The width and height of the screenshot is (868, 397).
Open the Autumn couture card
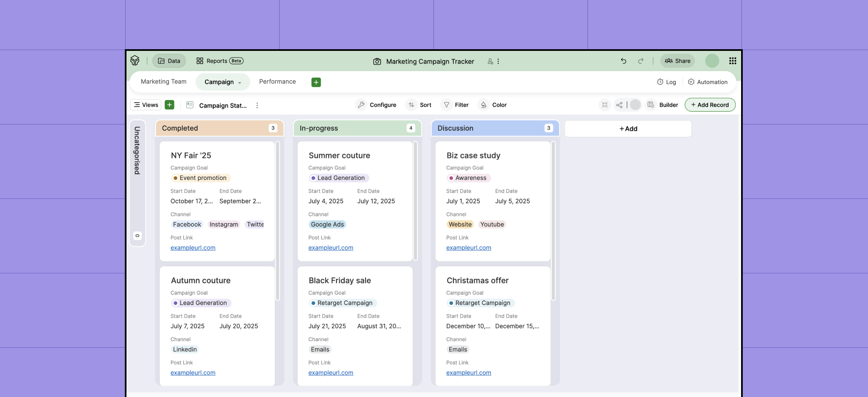(x=217, y=326)
